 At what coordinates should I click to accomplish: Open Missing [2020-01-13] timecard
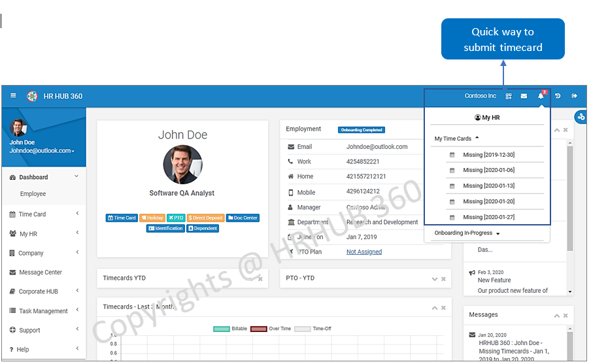click(x=488, y=186)
